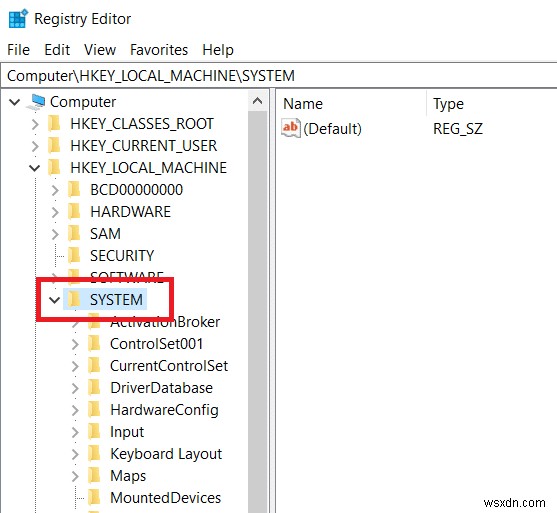The image size is (557, 513).
Task: Open the Edit menu
Action: tap(57, 50)
